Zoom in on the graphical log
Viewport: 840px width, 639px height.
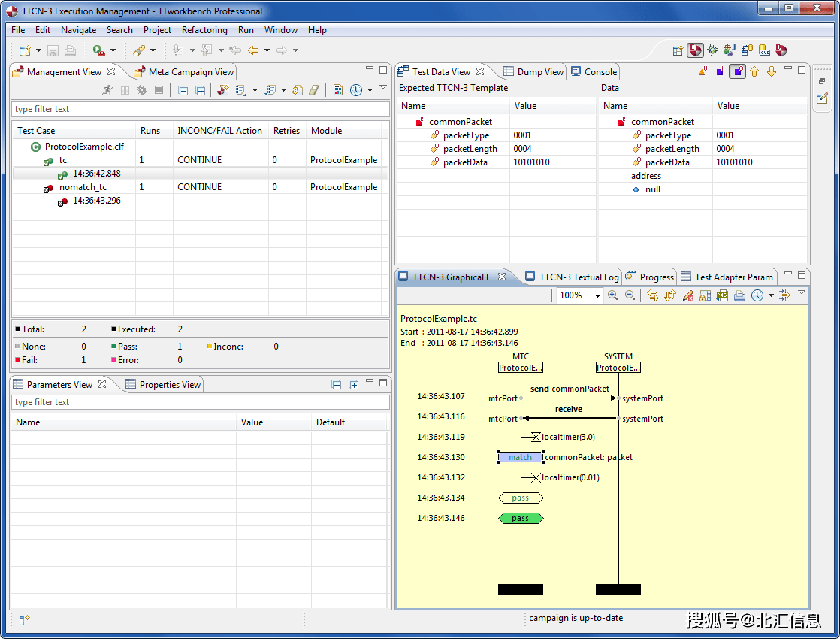coord(612,295)
